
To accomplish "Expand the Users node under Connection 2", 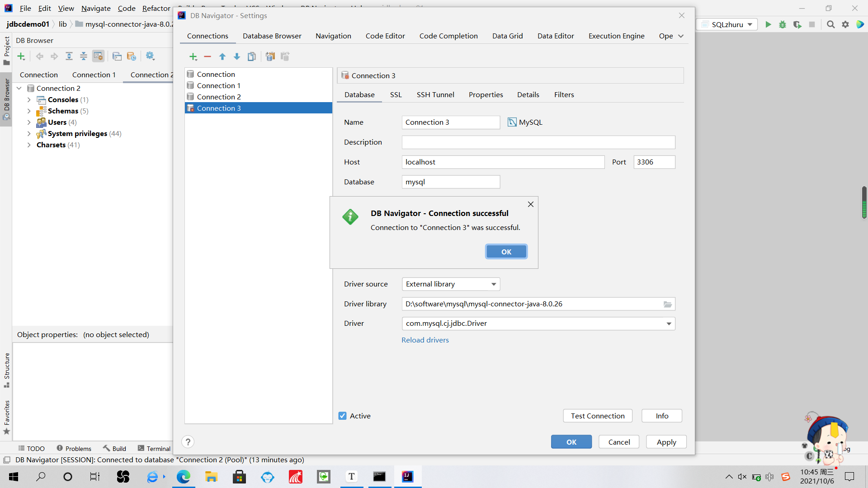I will pyautogui.click(x=29, y=122).
